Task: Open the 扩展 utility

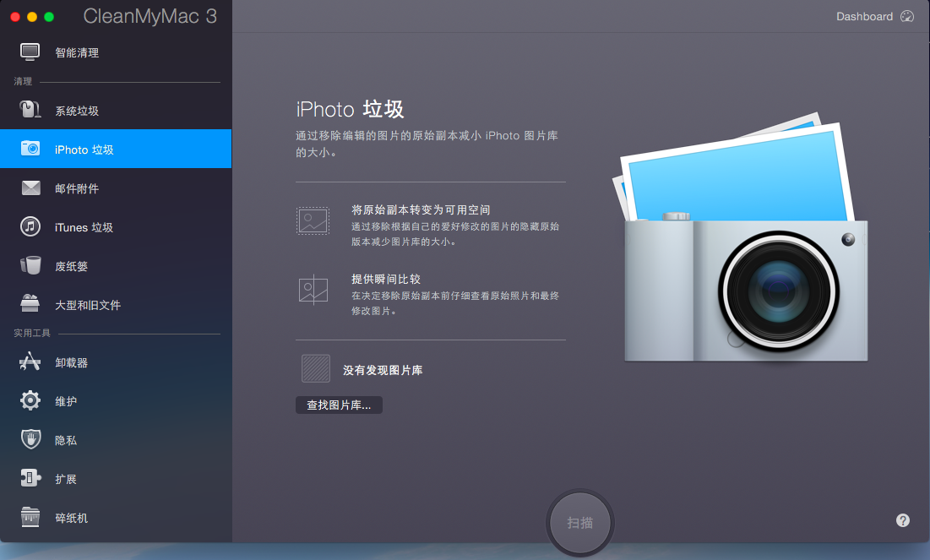Action: pos(116,479)
